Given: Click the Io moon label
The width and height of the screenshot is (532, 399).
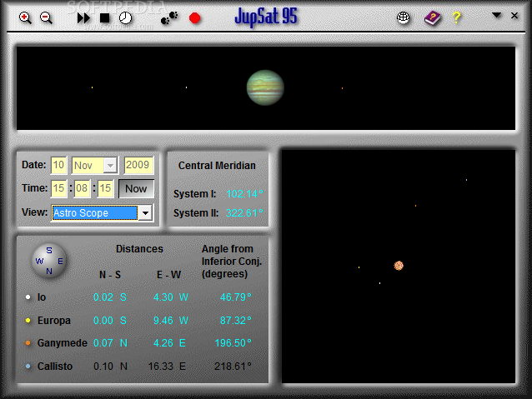Looking at the screenshot, I should tap(42, 297).
